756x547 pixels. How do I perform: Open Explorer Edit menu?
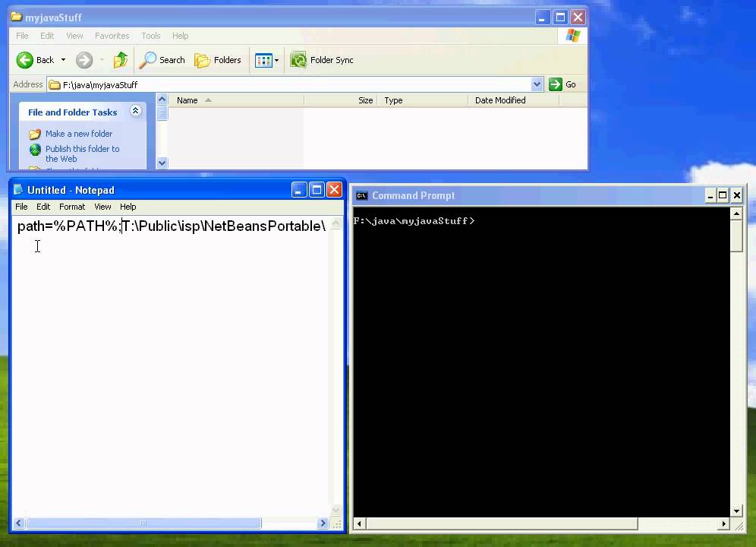coord(47,36)
